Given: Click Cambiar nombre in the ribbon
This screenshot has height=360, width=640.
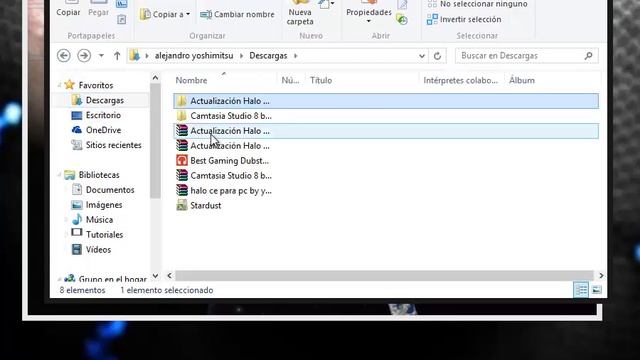Looking at the screenshot, I should click(237, 14).
